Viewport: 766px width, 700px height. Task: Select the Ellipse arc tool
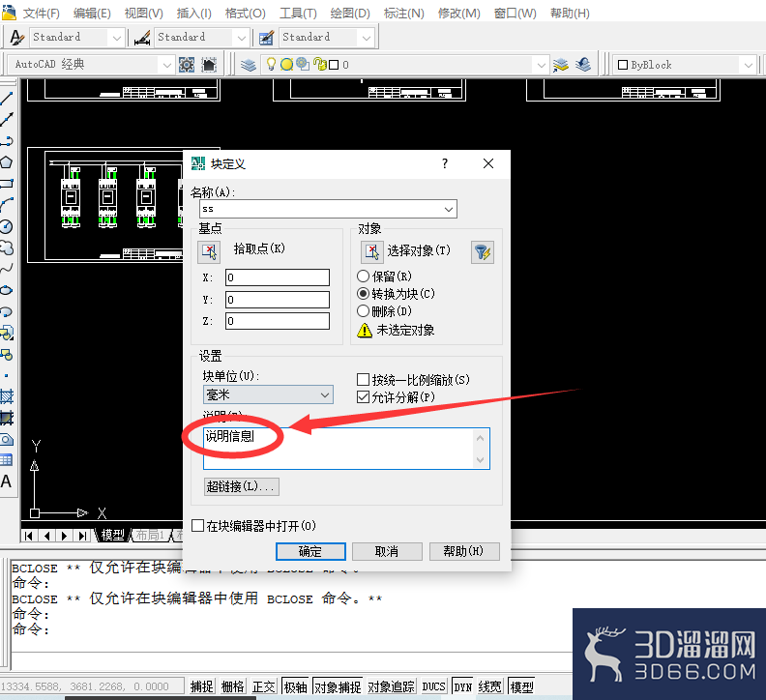coord(7,311)
